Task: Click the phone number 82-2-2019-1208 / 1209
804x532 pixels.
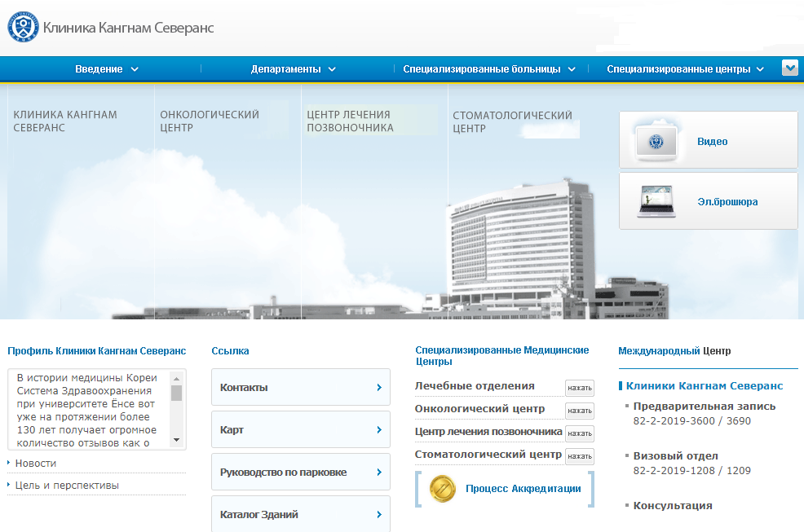Action: (x=692, y=471)
